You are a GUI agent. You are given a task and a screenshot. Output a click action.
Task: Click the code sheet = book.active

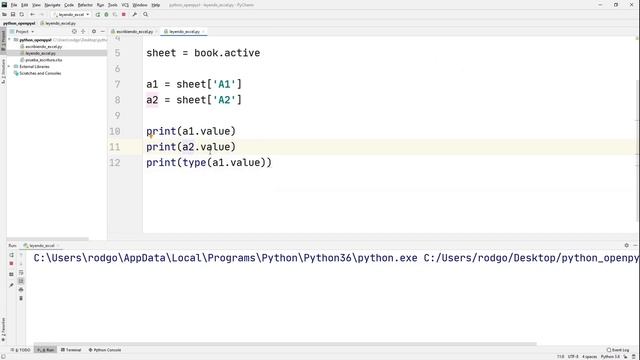203,53
